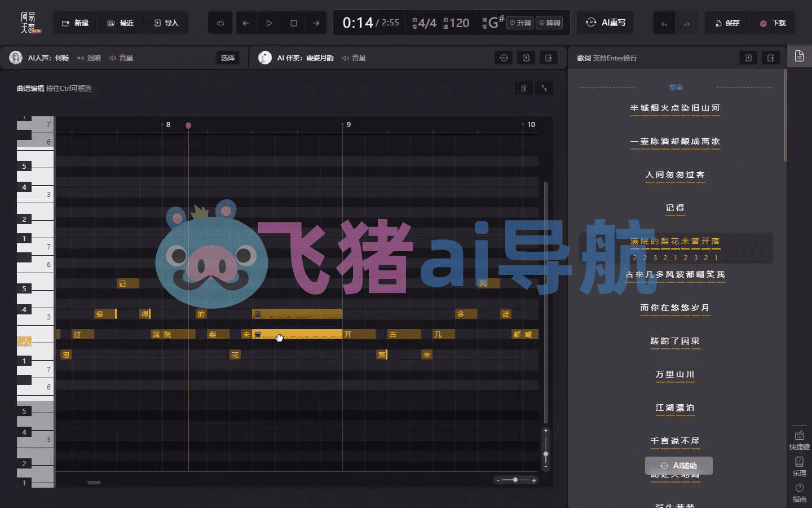Image resolution: width=812 pixels, height=508 pixels.
Task: Select lyric line 半城烟火点染旧山河
Action: [675, 108]
